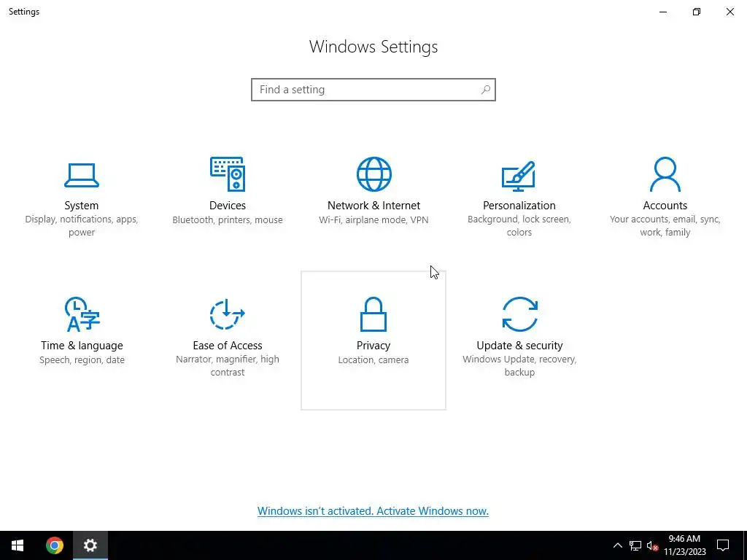Viewport: 747px width, 560px height.
Task: Select the Devices heading text
Action: (x=228, y=205)
